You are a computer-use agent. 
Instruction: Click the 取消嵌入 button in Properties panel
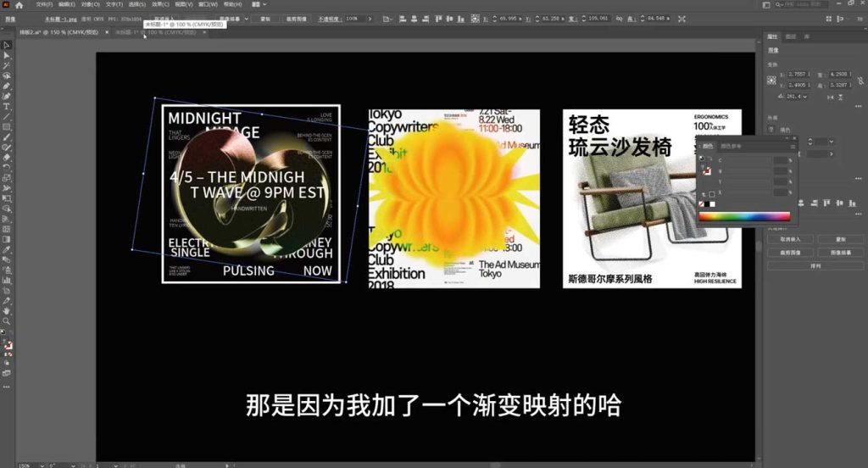tap(790, 239)
